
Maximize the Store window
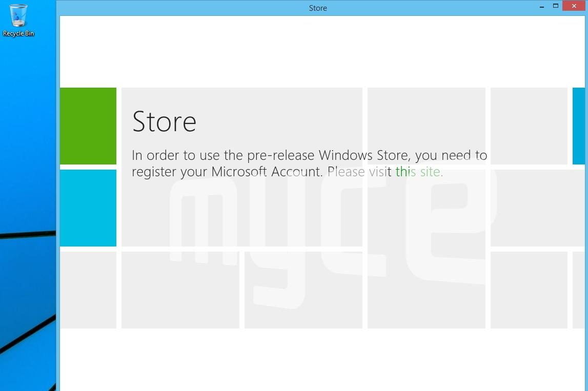tap(555, 6)
